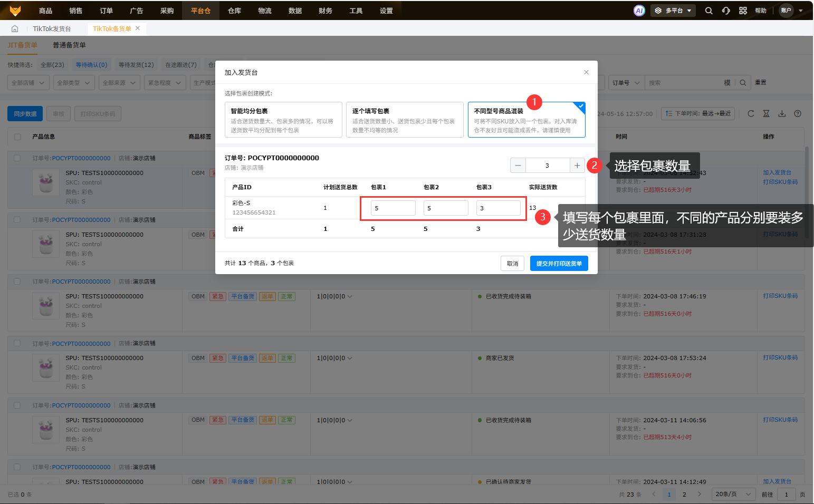Switch to the TikTok发货台 tab
814x504 pixels.
[x=52, y=28]
